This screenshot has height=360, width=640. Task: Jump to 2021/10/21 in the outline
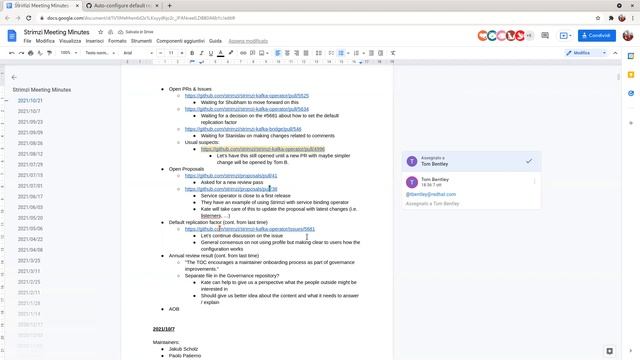[x=30, y=100]
